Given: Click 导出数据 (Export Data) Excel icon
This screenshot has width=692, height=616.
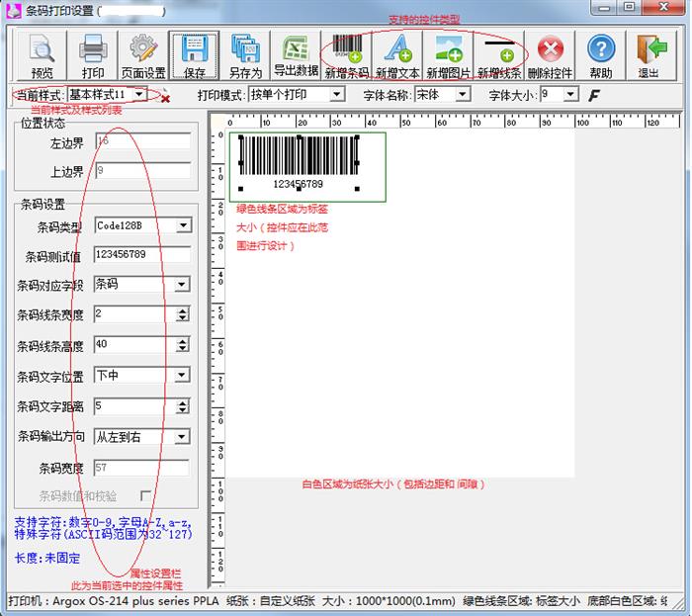Looking at the screenshot, I should coord(296,54).
